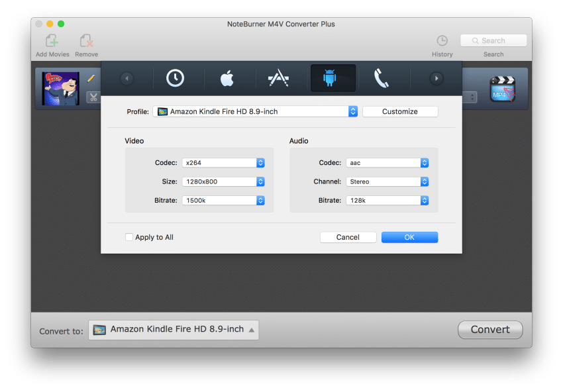Click the pencil edit icon on the movie
The height and width of the screenshot is (392, 563).
(91, 78)
